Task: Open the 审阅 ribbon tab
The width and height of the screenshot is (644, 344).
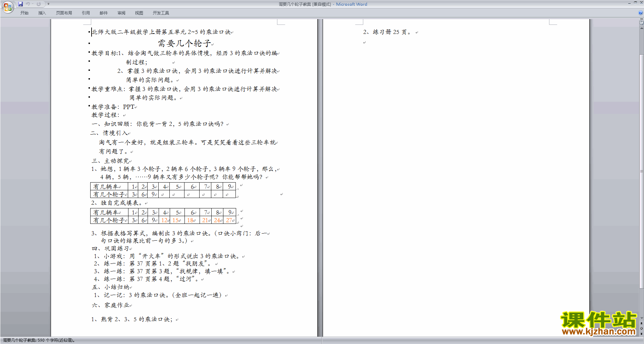Action: pyautogui.click(x=121, y=13)
